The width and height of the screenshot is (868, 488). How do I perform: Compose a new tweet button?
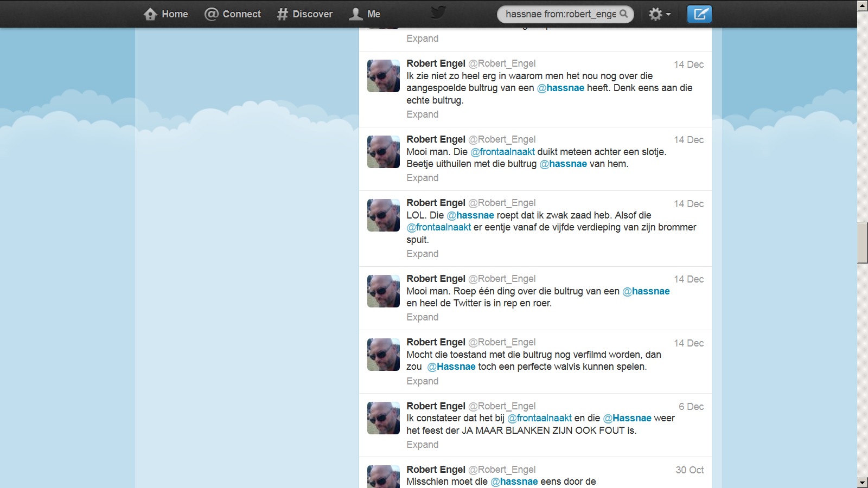699,14
